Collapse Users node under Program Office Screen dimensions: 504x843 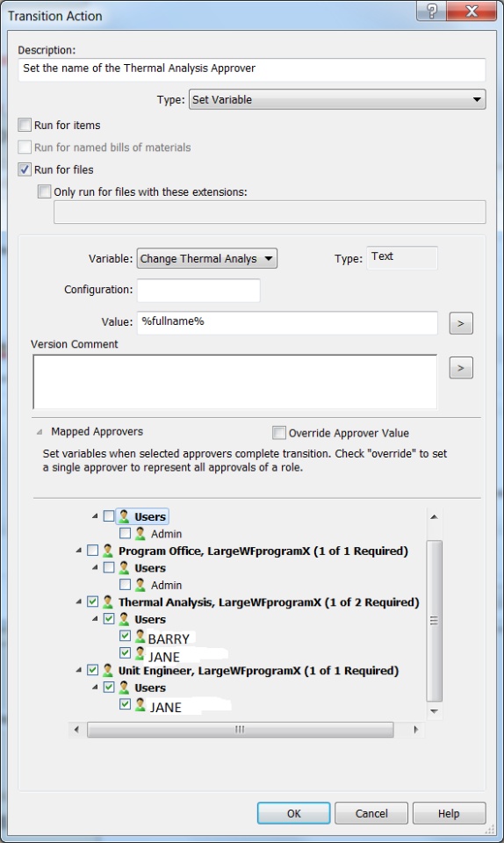pos(95,568)
